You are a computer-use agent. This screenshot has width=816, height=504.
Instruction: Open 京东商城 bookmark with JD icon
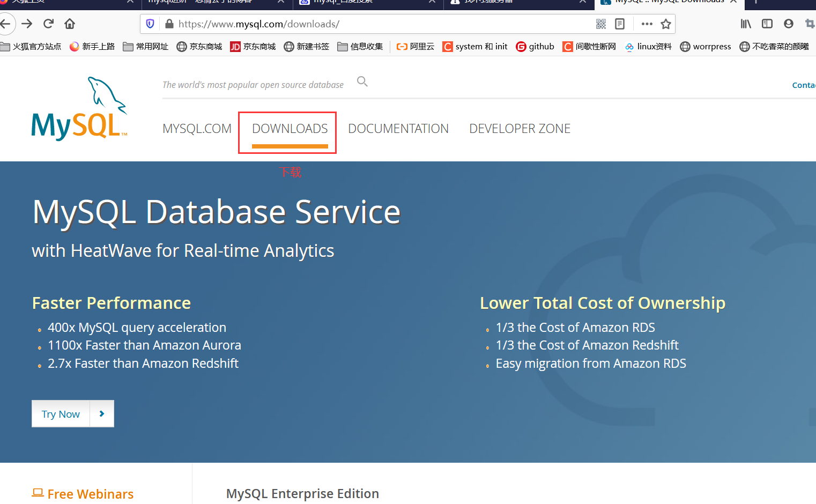click(253, 47)
